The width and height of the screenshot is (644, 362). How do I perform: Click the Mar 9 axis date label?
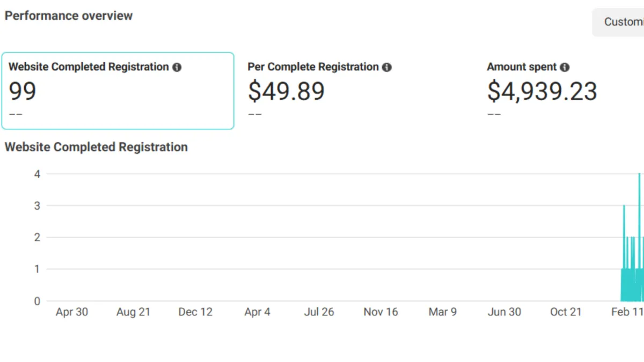pyautogui.click(x=443, y=312)
